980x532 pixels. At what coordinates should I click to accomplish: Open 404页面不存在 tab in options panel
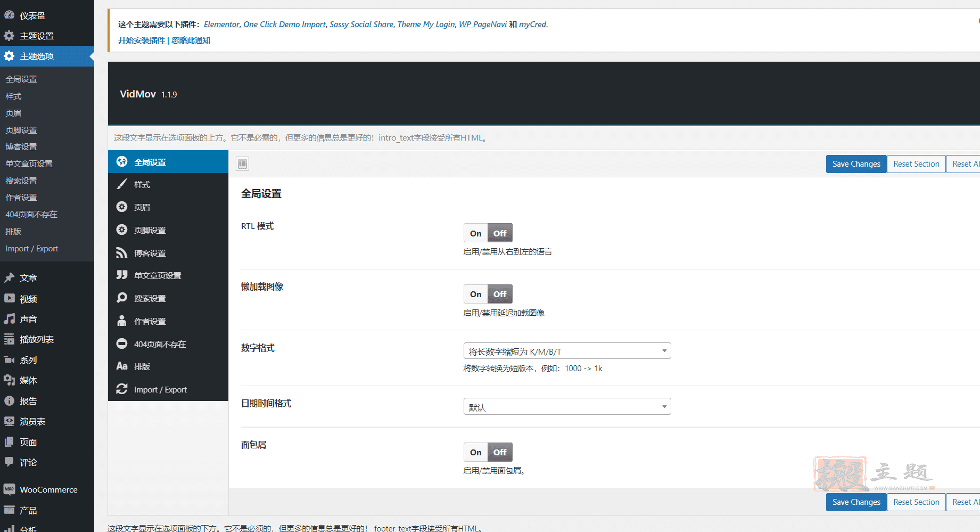(168, 344)
